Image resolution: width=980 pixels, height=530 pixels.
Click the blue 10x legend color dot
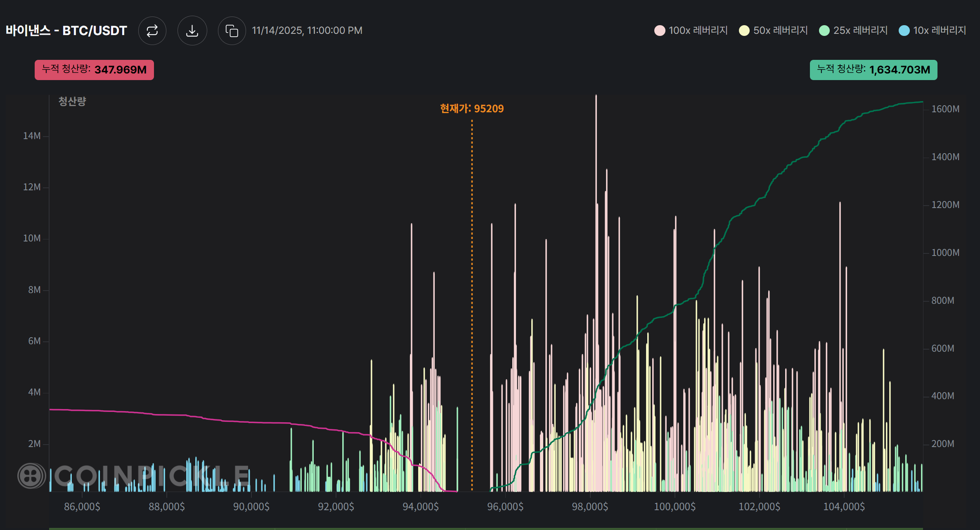[x=904, y=31]
